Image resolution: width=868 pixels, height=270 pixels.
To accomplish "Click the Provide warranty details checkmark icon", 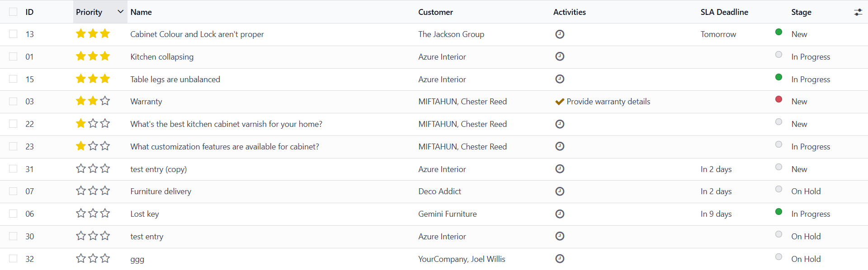I will 560,102.
